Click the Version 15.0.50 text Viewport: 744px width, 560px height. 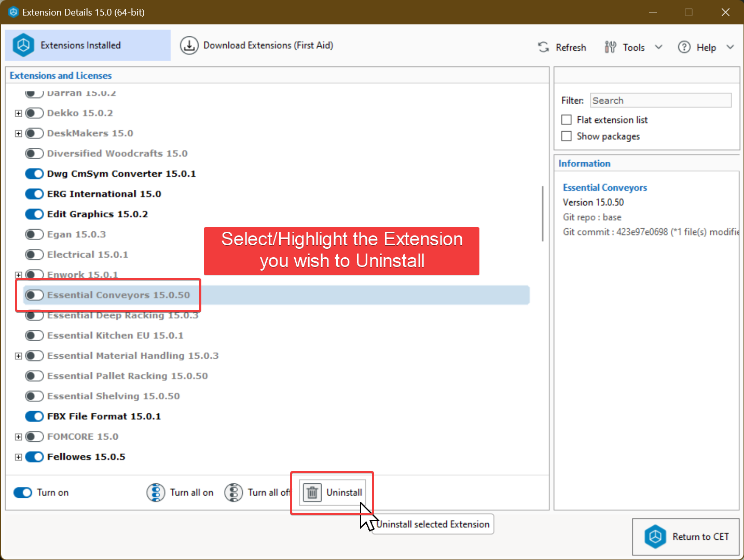[x=593, y=202]
